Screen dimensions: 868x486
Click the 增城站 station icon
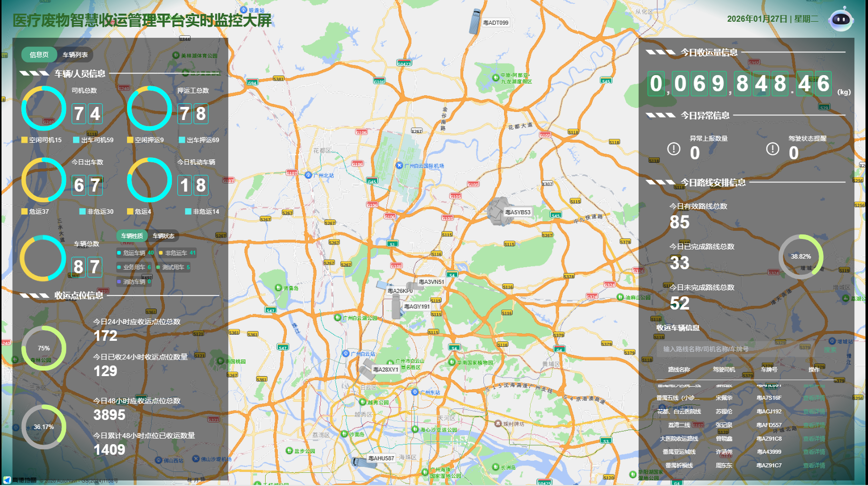click(832, 341)
